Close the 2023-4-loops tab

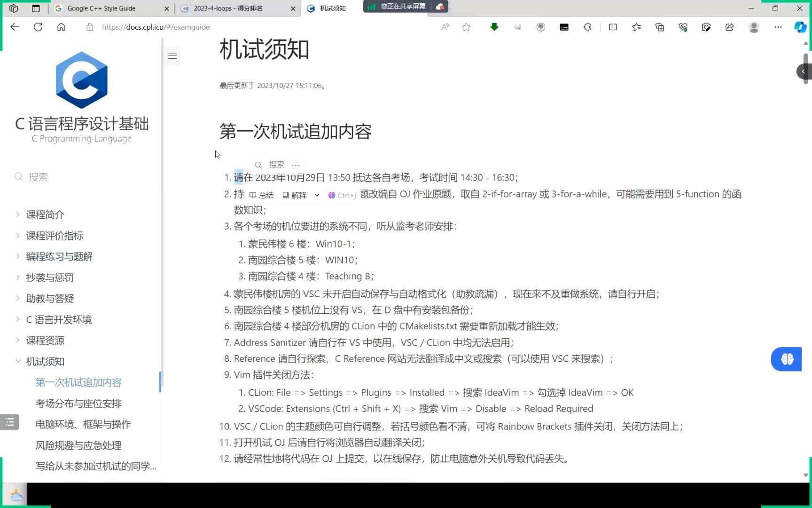(x=293, y=8)
